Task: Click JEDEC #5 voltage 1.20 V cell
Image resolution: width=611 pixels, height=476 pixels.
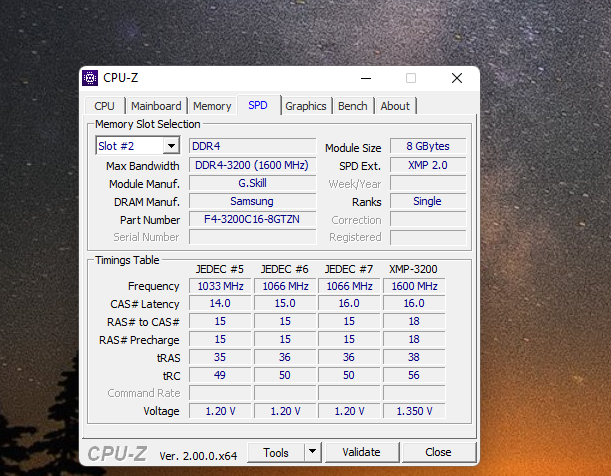Action: click(220, 411)
